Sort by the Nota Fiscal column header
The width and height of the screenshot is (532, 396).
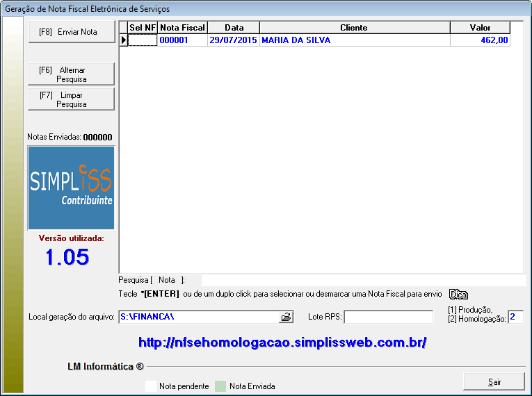tap(182, 28)
